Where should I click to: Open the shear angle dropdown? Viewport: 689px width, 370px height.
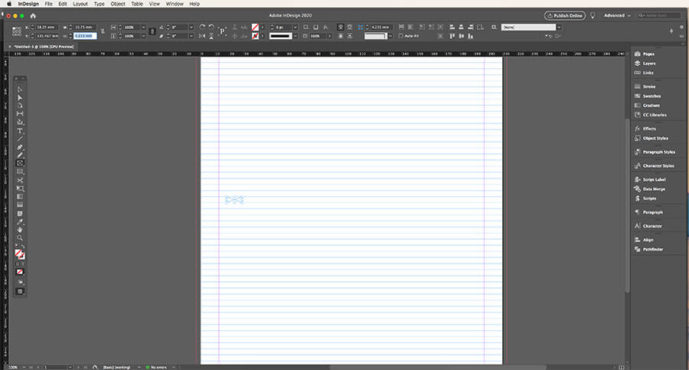(191, 36)
